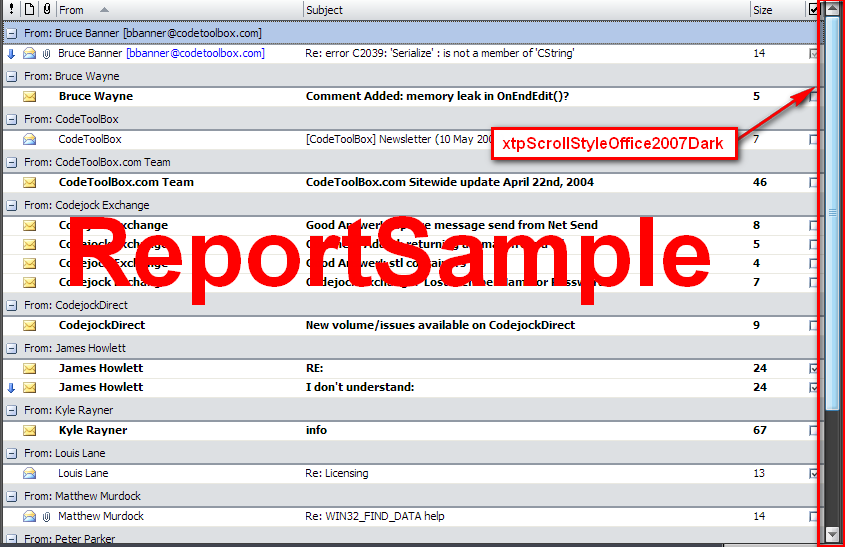Click the bbanner@codetoolbox.com email address link
This screenshot has height=547, width=845.
coord(196,54)
